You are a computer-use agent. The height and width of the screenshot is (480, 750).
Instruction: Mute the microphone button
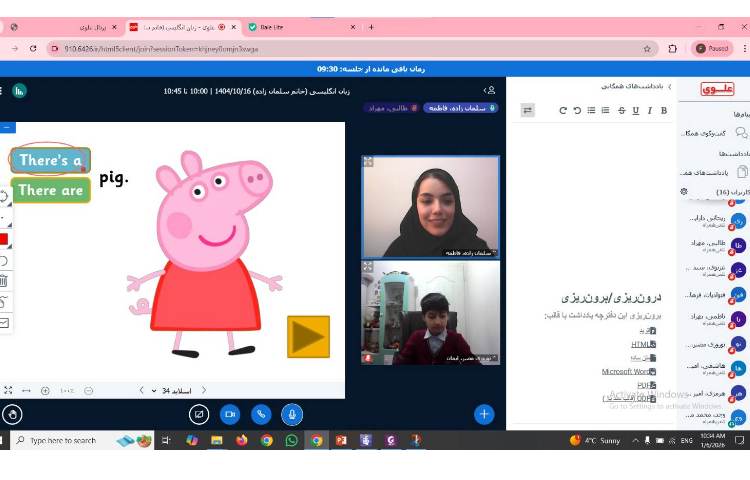(292, 414)
